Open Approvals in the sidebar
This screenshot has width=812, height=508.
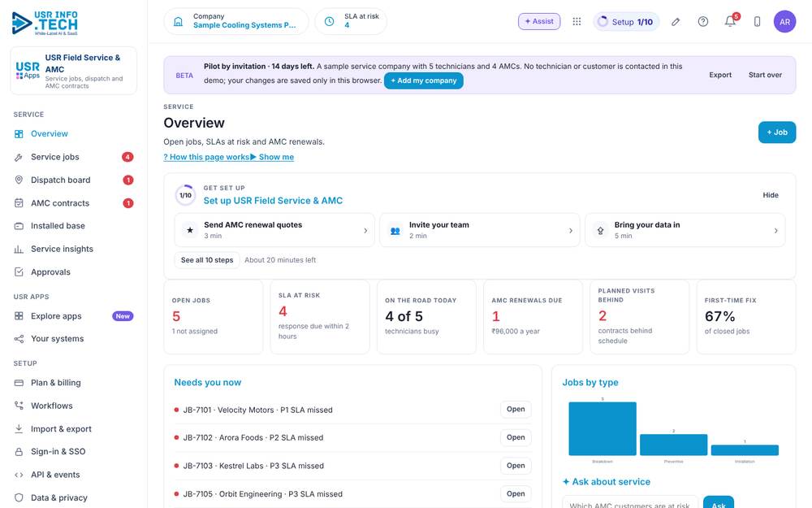pos(74,272)
